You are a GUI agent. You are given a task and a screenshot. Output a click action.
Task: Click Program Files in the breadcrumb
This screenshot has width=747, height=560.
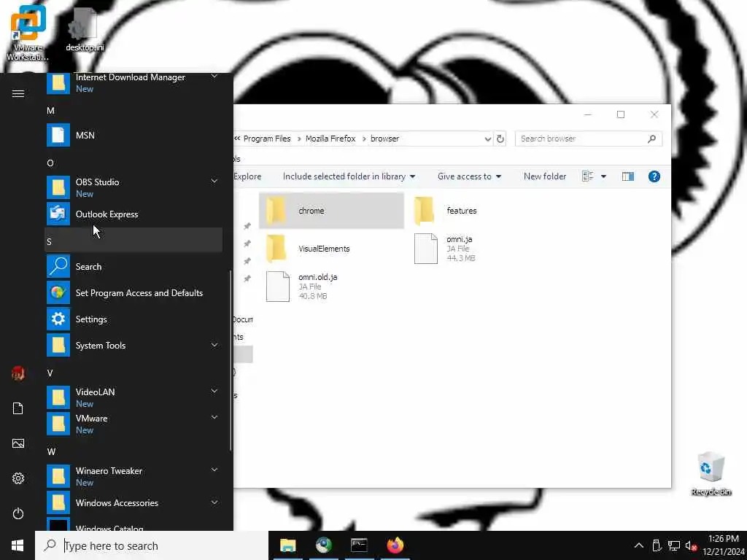point(267,139)
